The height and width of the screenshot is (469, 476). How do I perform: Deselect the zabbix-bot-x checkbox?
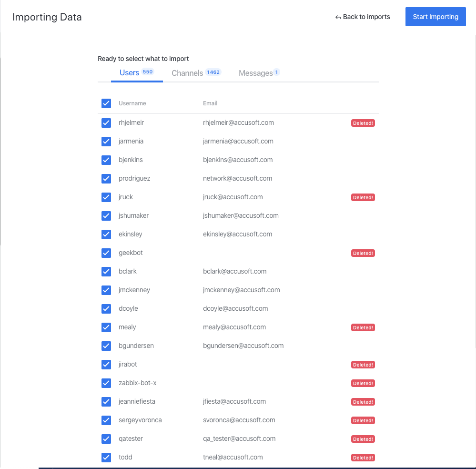coord(106,383)
